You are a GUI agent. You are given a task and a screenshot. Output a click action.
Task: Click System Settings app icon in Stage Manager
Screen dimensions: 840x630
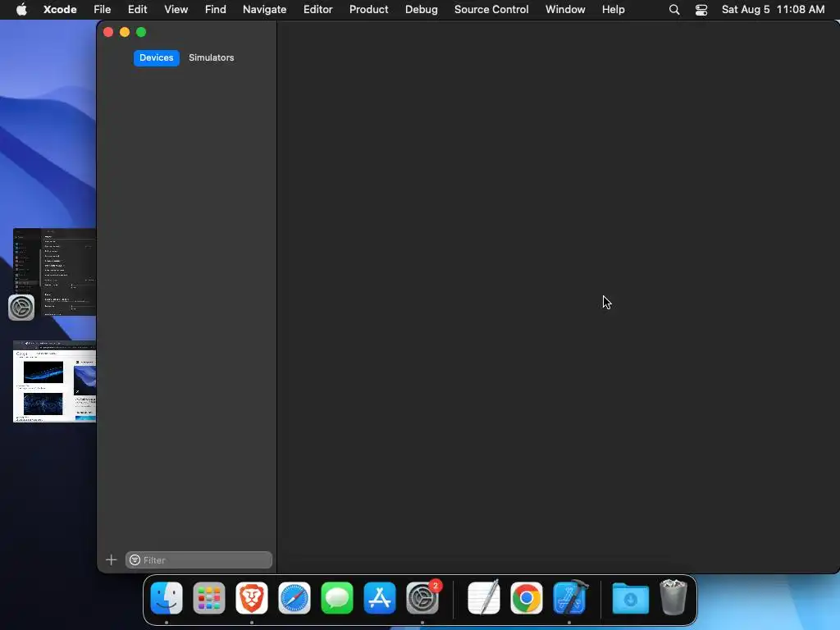pos(21,308)
